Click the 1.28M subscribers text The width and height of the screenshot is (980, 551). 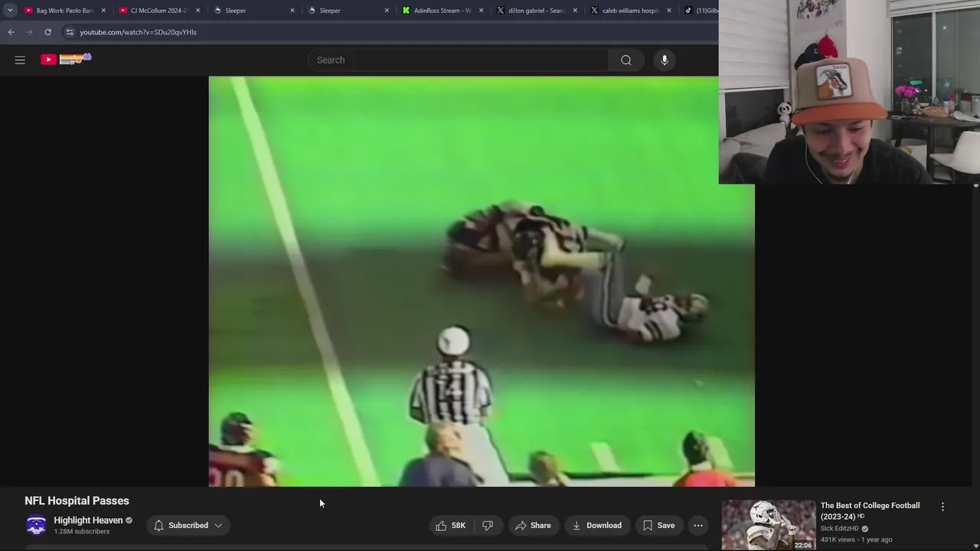coord(82,531)
